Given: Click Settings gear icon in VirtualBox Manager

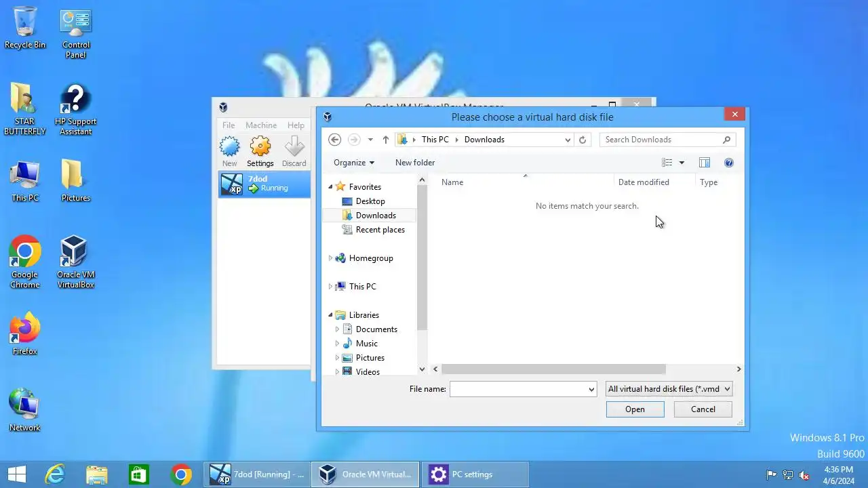Looking at the screenshot, I should click(x=260, y=151).
